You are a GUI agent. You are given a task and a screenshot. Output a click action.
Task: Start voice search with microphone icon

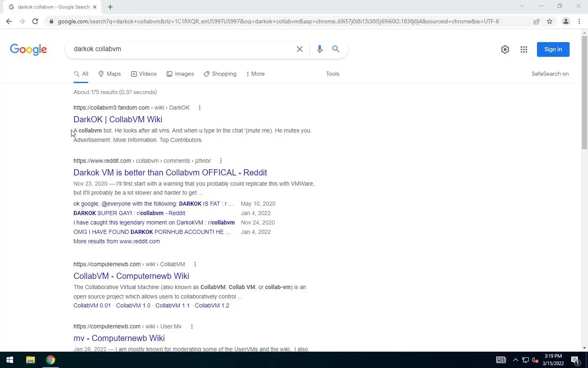coord(320,49)
